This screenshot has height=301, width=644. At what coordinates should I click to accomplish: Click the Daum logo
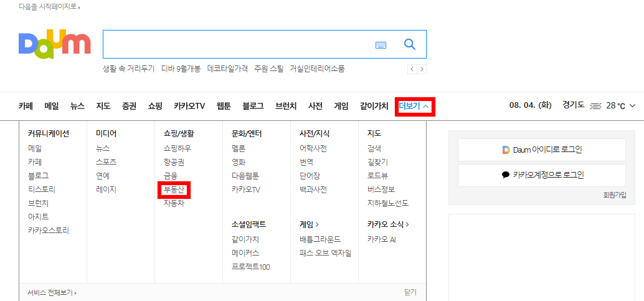(55, 44)
